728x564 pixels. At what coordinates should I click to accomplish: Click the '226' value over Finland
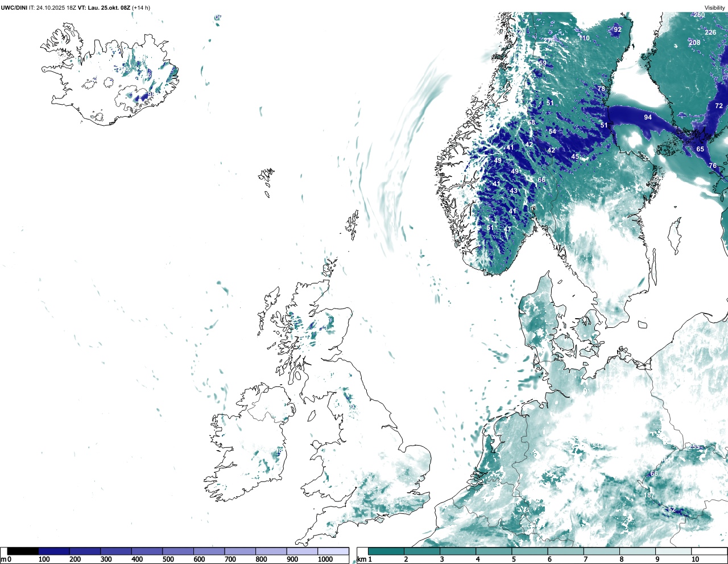point(710,32)
